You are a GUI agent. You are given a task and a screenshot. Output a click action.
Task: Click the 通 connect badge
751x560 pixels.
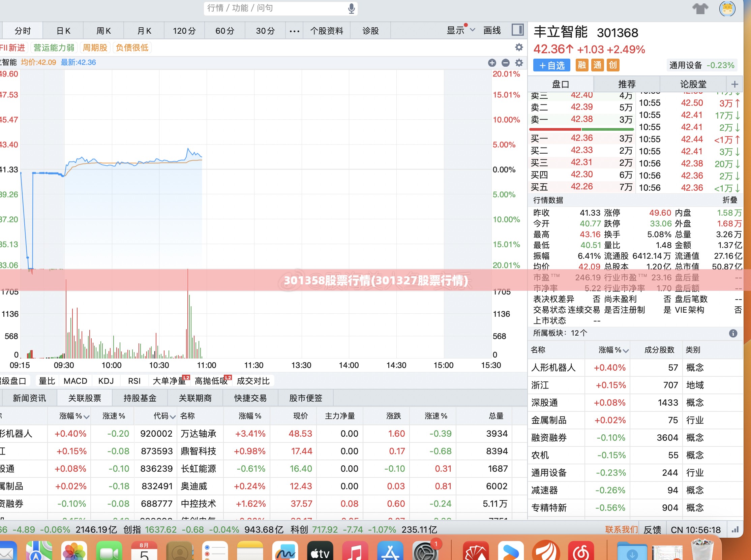click(597, 65)
